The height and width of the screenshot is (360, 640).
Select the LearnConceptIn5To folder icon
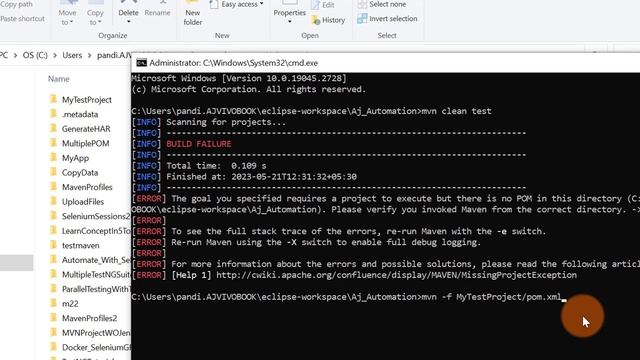[x=53, y=230]
